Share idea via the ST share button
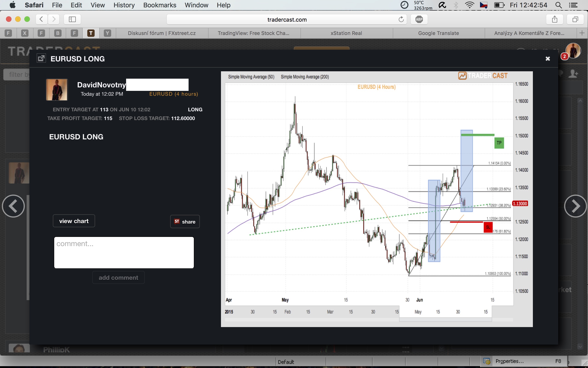The width and height of the screenshot is (588, 368). (185, 221)
